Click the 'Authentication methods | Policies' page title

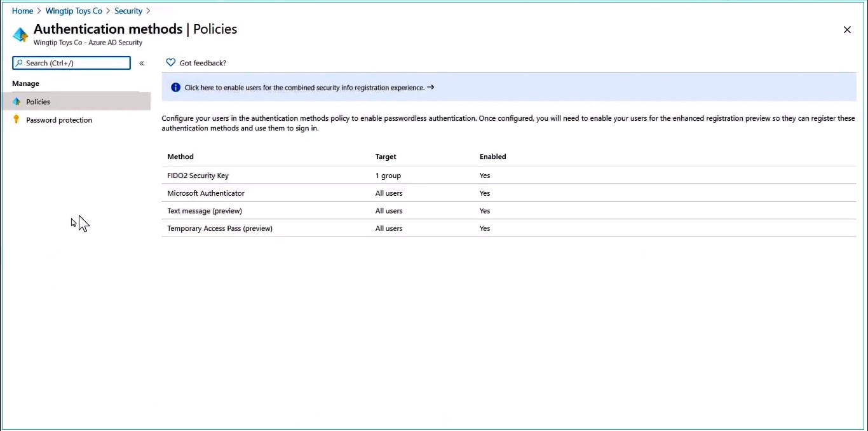point(135,29)
